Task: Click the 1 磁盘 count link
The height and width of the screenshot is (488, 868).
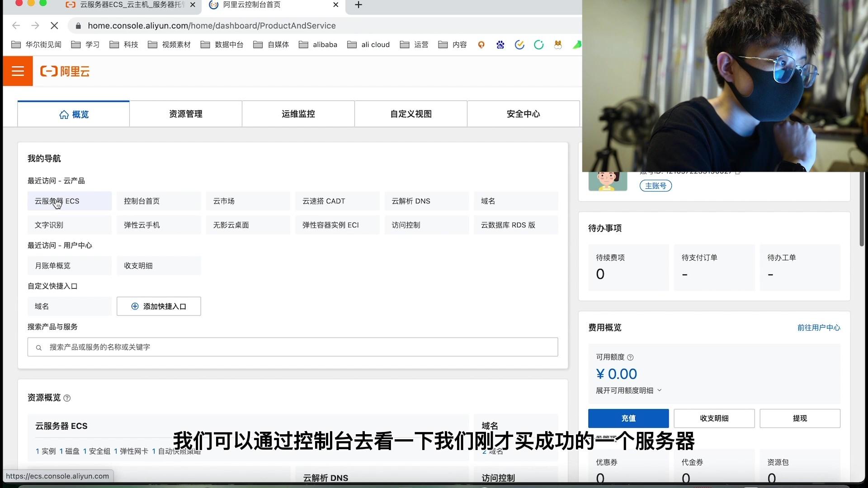Action: [x=69, y=451]
